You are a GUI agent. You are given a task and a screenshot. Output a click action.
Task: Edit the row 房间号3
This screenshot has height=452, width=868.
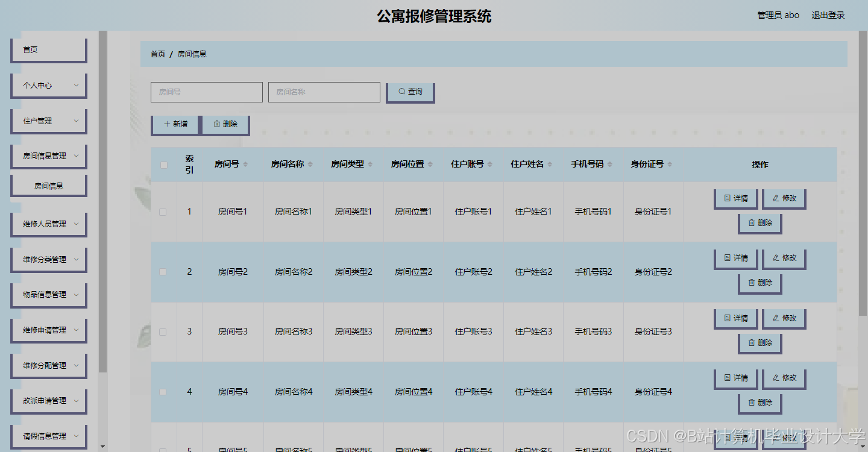click(x=784, y=318)
